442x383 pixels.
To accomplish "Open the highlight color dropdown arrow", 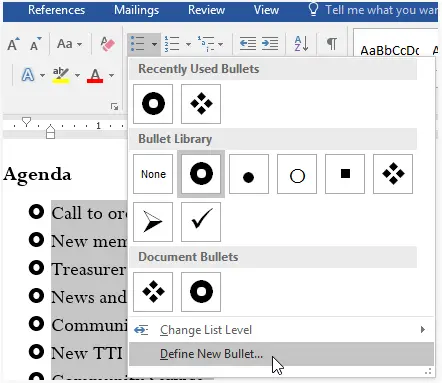I will 77,75.
